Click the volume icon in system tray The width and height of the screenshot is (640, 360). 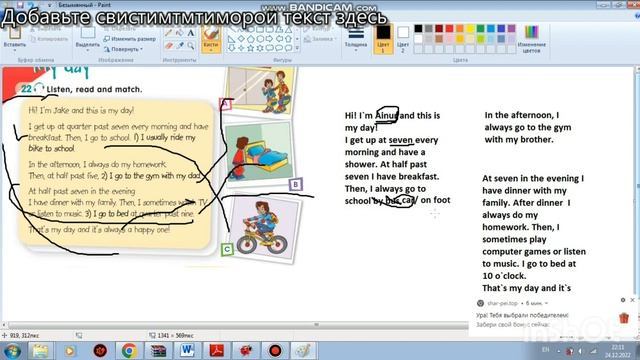(x=580, y=351)
